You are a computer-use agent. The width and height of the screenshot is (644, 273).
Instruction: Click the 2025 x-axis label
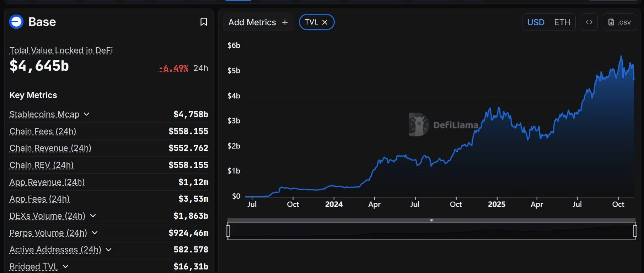(x=497, y=204)
